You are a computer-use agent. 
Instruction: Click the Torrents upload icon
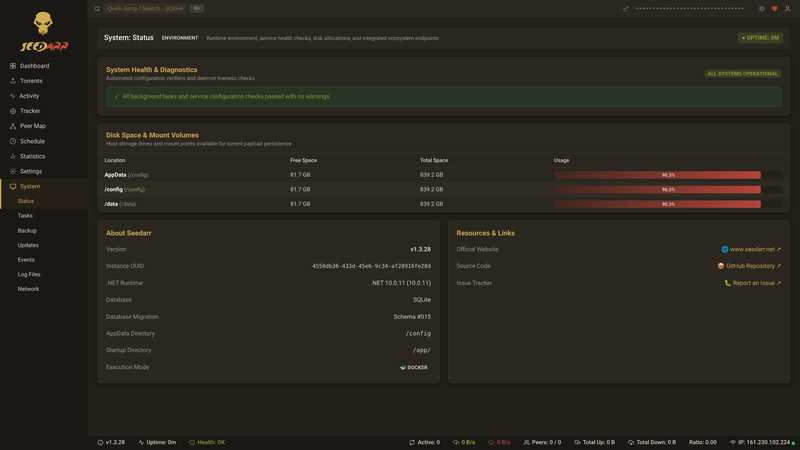tap(13, 81)
